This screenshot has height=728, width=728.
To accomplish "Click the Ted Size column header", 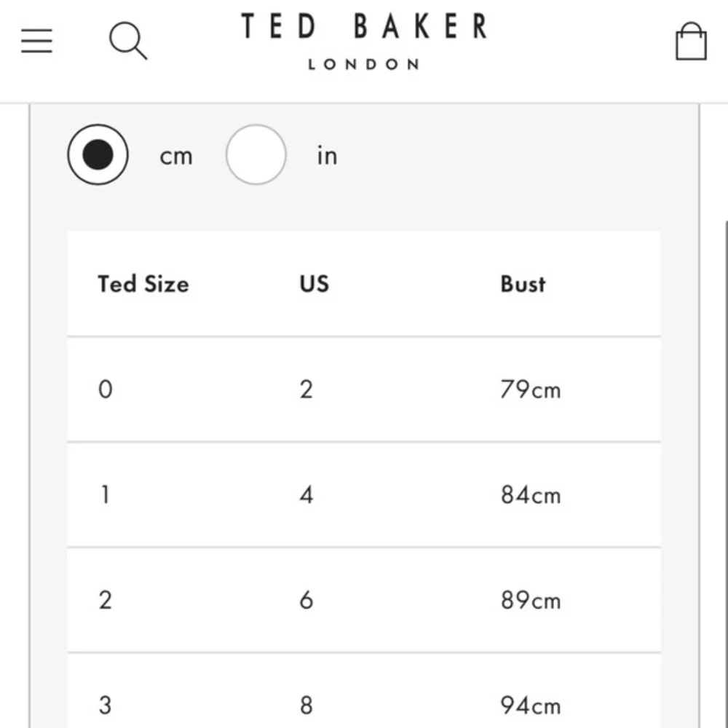I will [143, 284].
